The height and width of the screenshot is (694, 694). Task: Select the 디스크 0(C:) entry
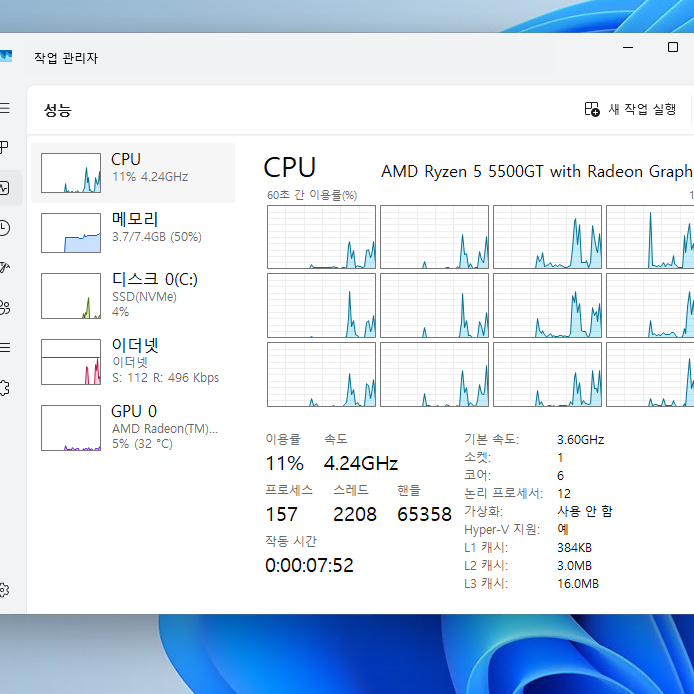click(133, 295)
